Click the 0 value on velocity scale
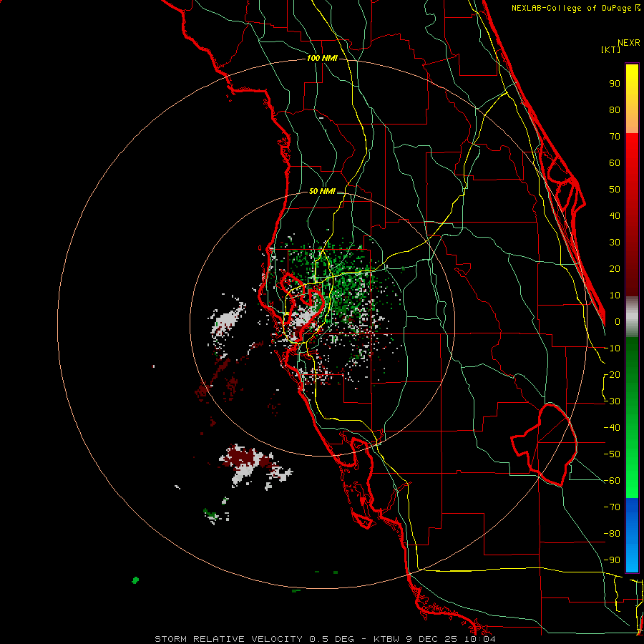Screen dimensions: 644x644 [x=618, y=321]
